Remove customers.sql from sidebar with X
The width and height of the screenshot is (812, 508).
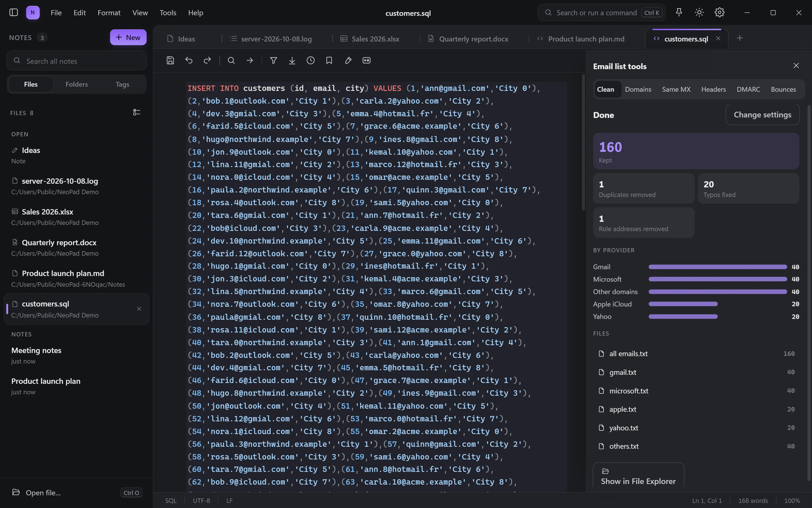[139, 309]
